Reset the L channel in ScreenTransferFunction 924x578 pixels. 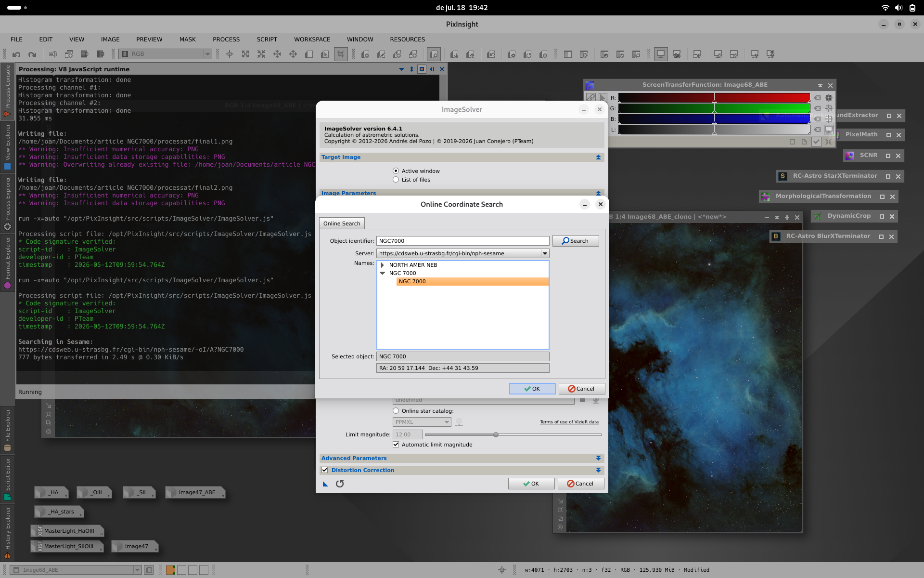817,130
